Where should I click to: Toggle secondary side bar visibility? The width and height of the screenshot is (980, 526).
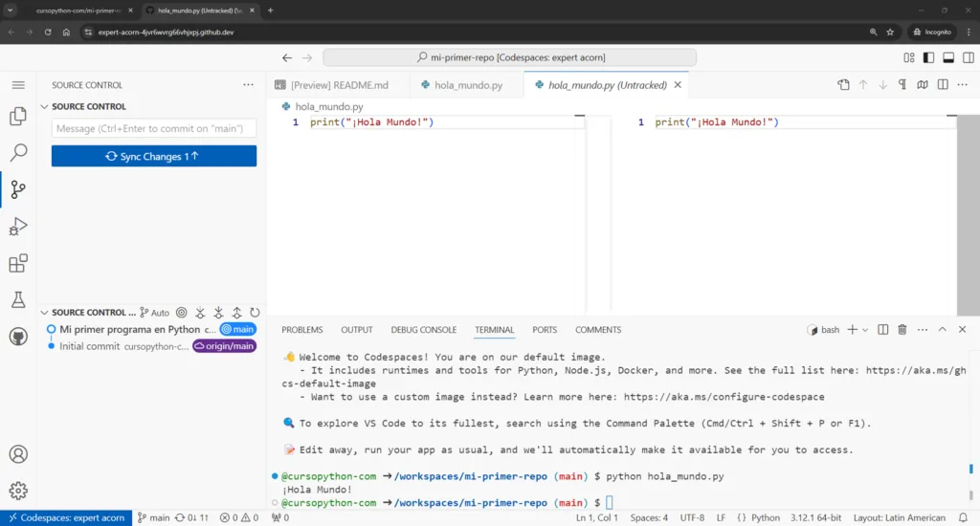click(x=969, y=57)
